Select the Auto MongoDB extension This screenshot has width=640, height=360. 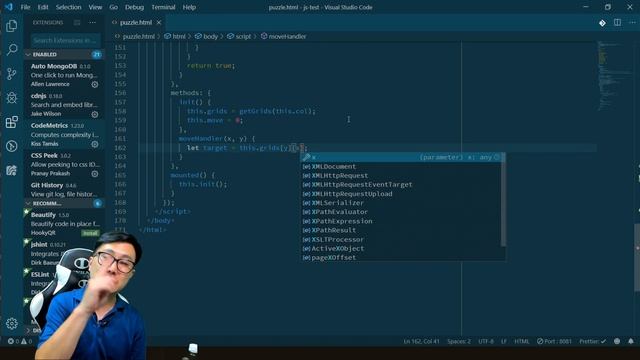point(64,75)
